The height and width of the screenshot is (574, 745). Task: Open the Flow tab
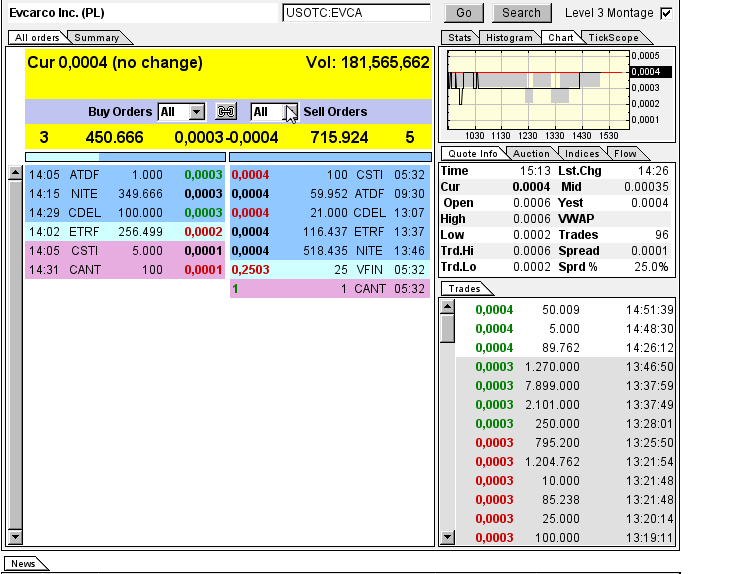coord(625,153)
